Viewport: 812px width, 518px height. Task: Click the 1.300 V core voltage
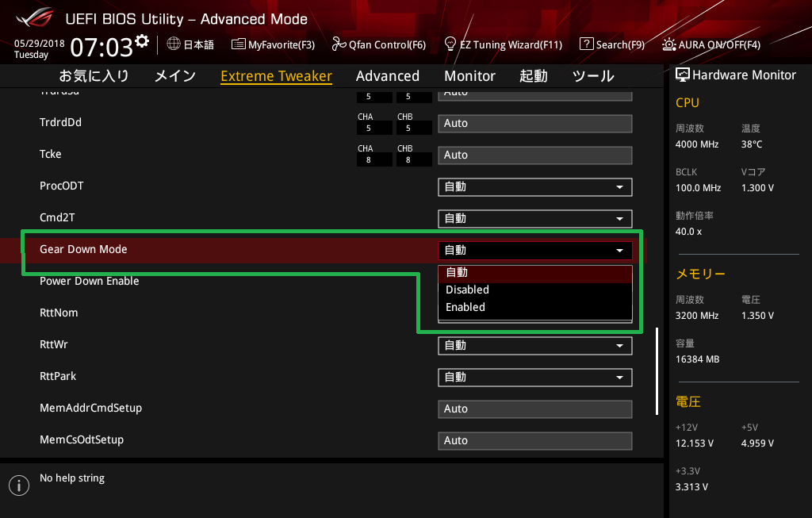757,188
